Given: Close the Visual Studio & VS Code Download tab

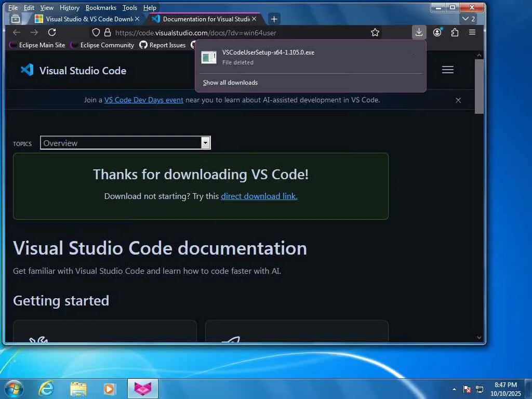Looking at the screenshot, I should pyautogui.click(x=137, y=19).
